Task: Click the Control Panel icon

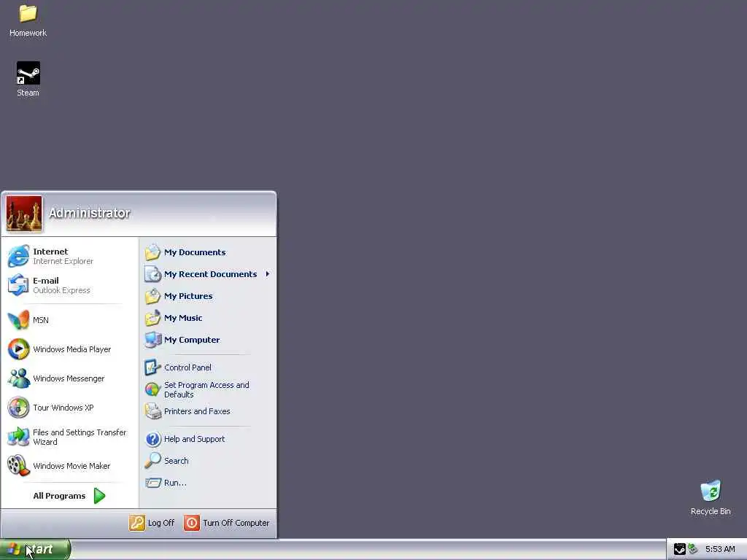Action: [x=153, y=367]
